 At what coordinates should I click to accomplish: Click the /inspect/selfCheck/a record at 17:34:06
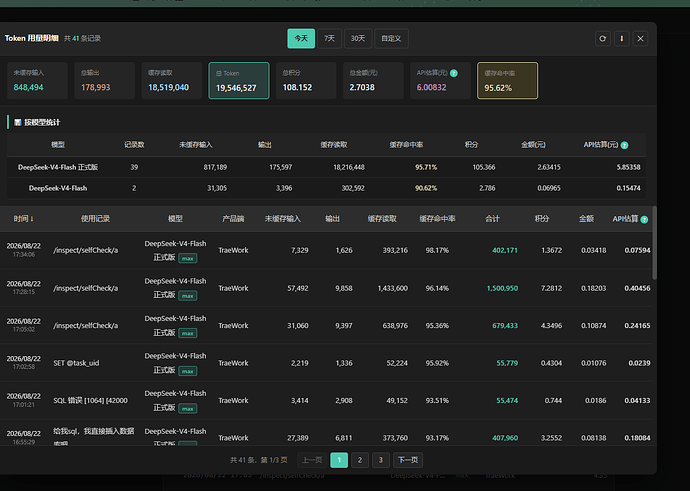85,250
